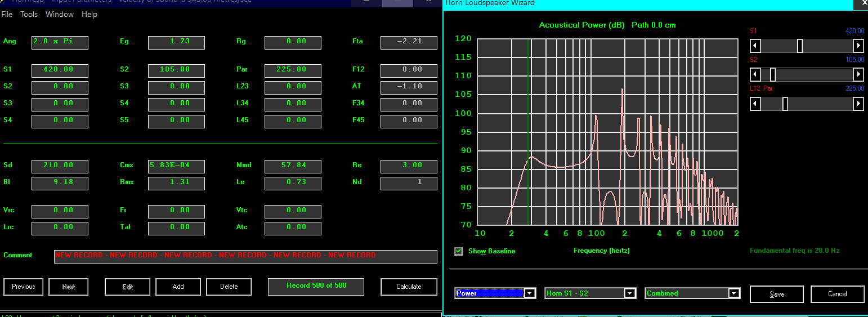
Task: Click the L12 Par slider thumb
Action: point(785,104)
